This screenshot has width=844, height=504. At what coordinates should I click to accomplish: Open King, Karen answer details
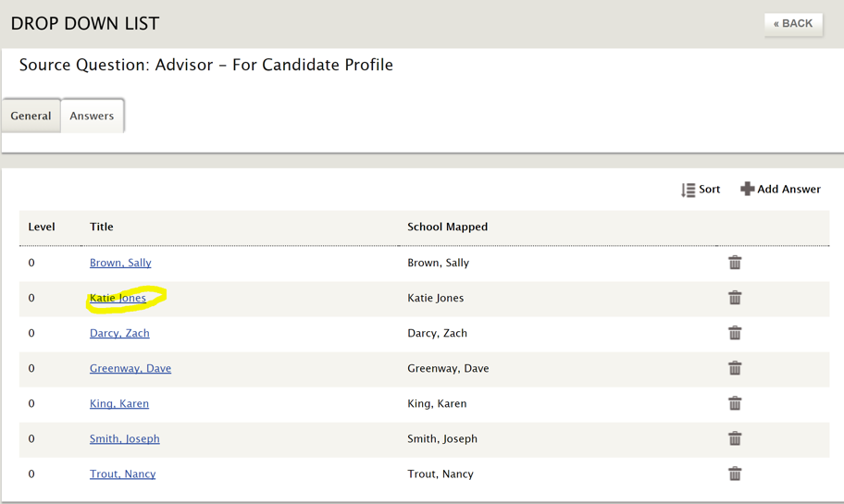(119, 403)
